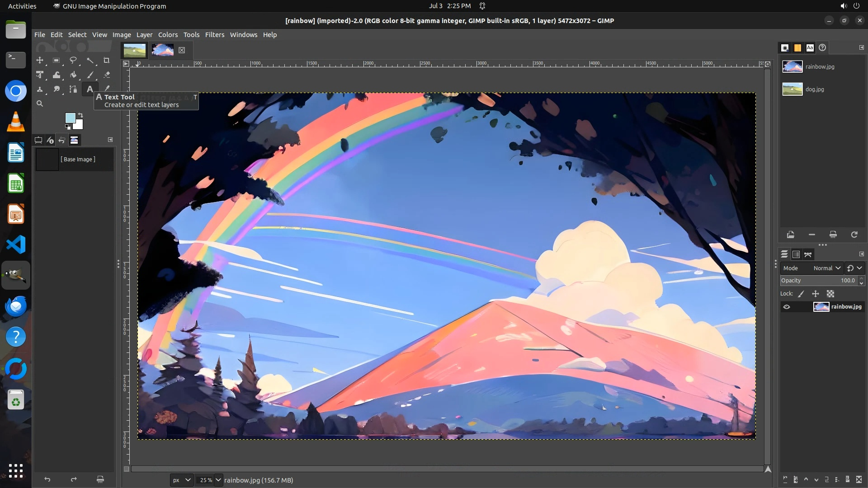Toggle lock alpha channel checkerboard icon
Image resolution: width=868 pixels, height=488 pixels.
pos(830,294)
